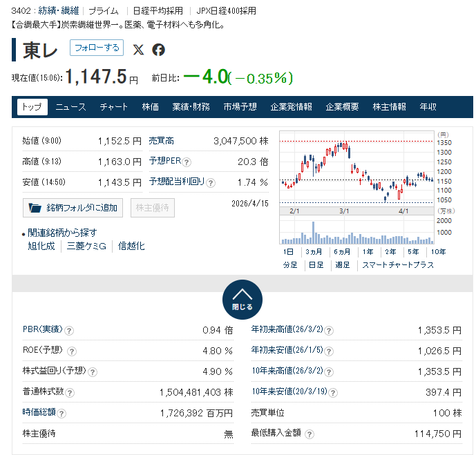
Task: Open the 企業発情報 tab
Action: point(291,107)
